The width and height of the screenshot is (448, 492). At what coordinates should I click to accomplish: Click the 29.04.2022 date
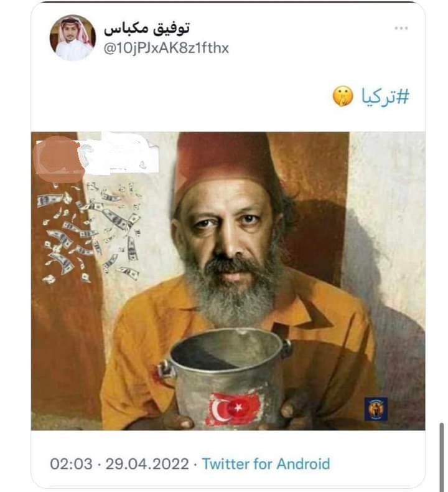(x=147, y=464)
